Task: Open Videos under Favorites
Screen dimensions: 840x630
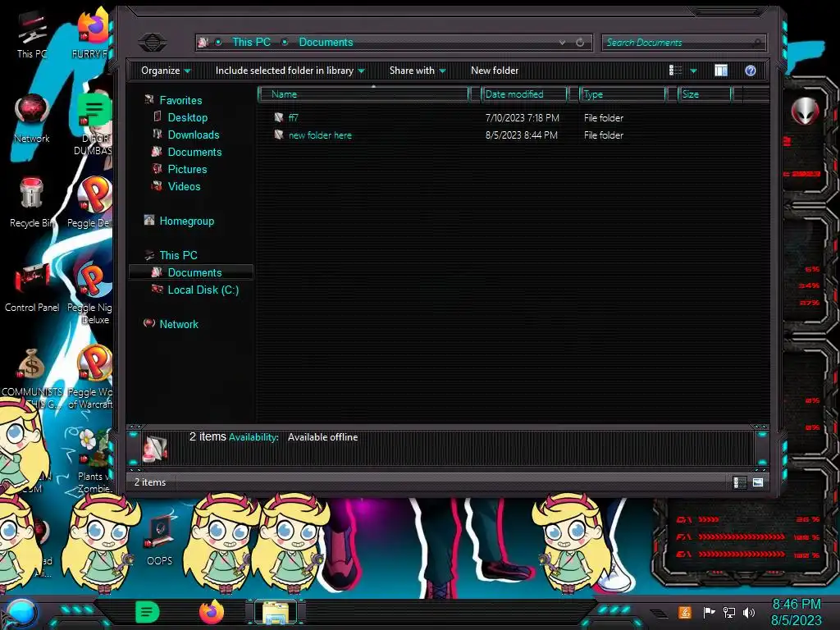Action: [184, 186]
